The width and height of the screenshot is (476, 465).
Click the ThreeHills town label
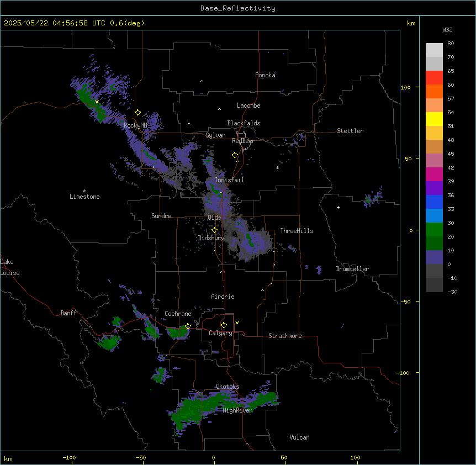pos(297,231)
